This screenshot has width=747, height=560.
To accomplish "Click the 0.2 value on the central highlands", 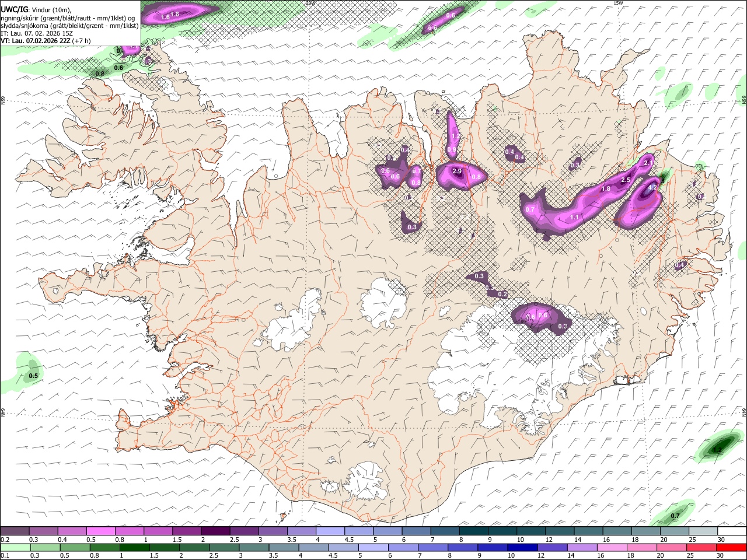I will pyautogui.click(x=503, y=294).
